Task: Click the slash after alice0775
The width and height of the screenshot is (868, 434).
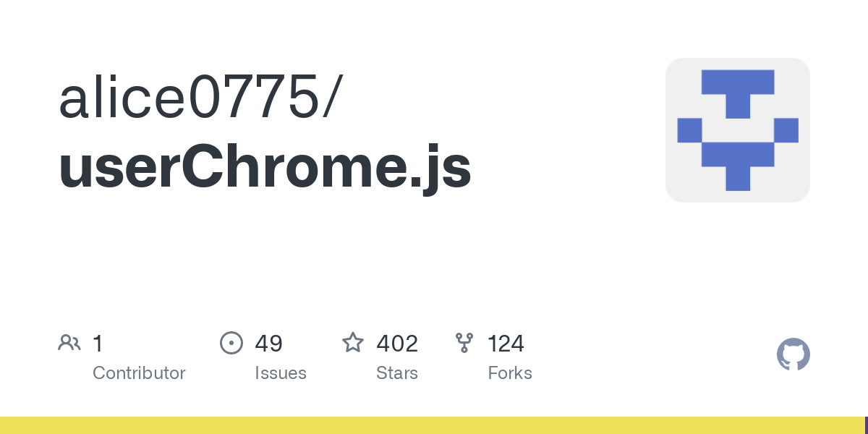Action: coord(331,98)
